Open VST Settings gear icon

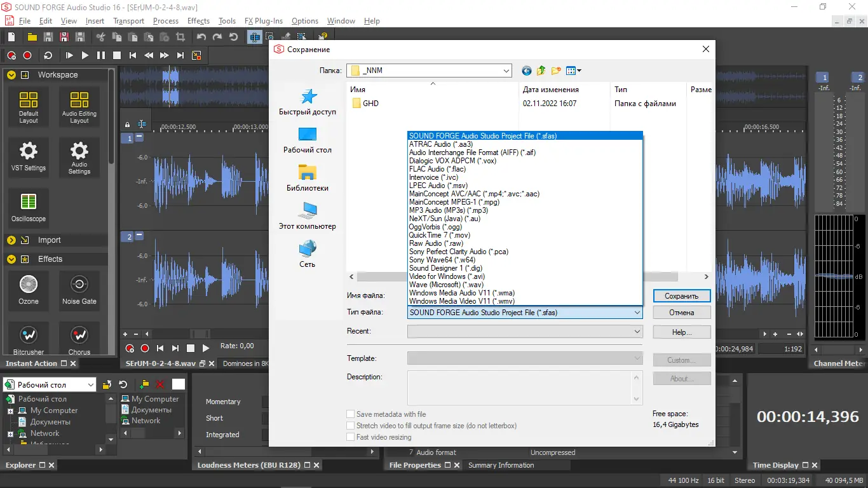click(29, 157)
